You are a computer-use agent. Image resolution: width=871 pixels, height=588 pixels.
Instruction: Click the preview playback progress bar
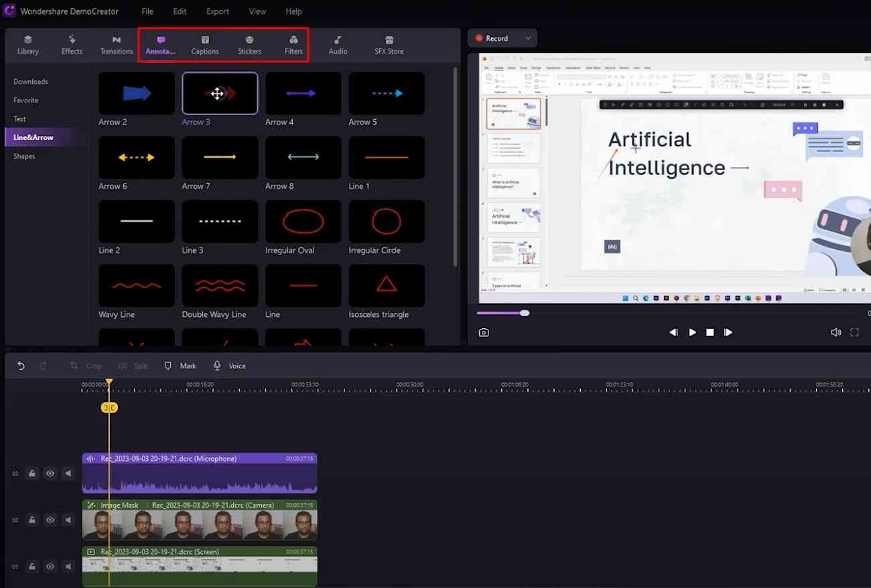(x=673, y=313)
